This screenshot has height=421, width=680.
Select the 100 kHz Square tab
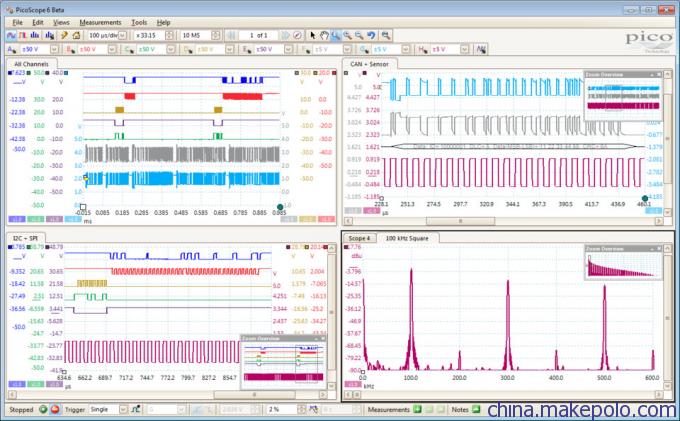(407, 238)
